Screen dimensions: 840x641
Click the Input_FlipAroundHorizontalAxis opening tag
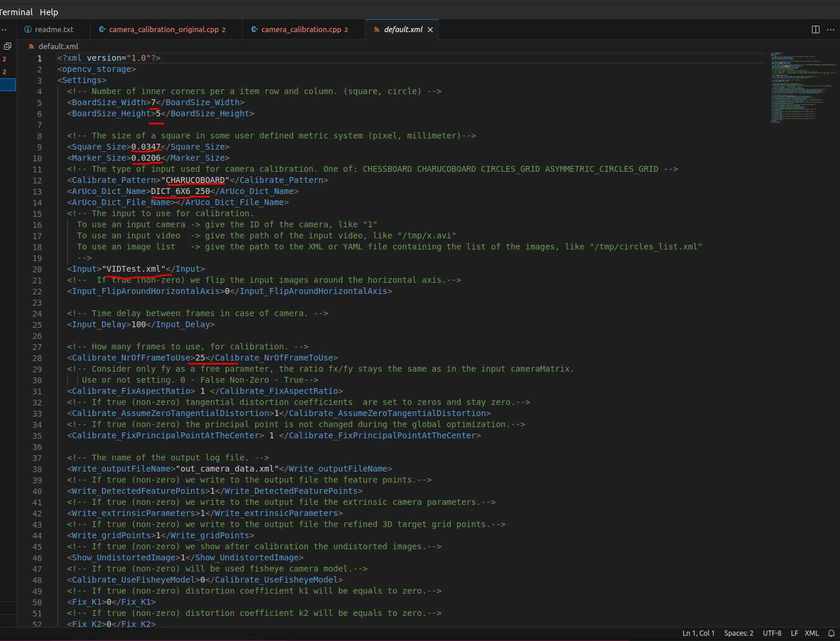[146, 291]
